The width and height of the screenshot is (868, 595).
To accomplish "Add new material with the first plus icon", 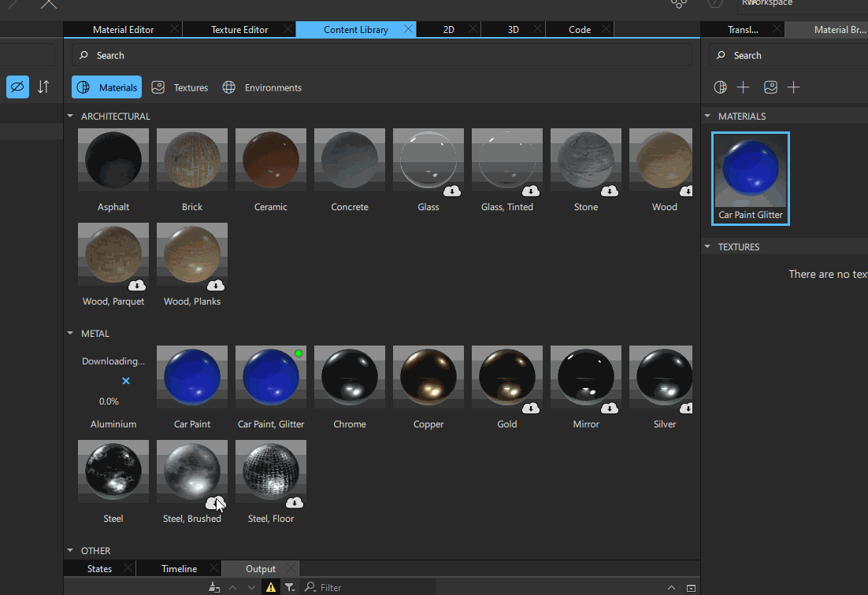I will point(743,87).
